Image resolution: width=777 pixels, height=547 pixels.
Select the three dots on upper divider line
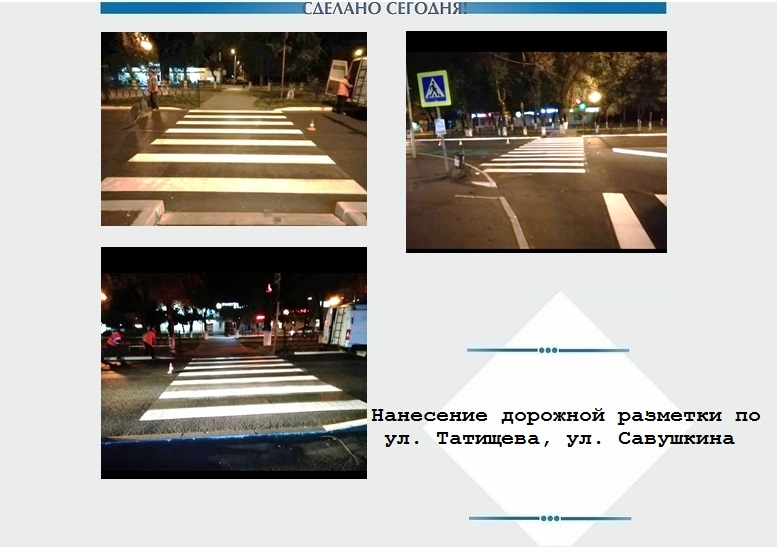pos(548,350)
